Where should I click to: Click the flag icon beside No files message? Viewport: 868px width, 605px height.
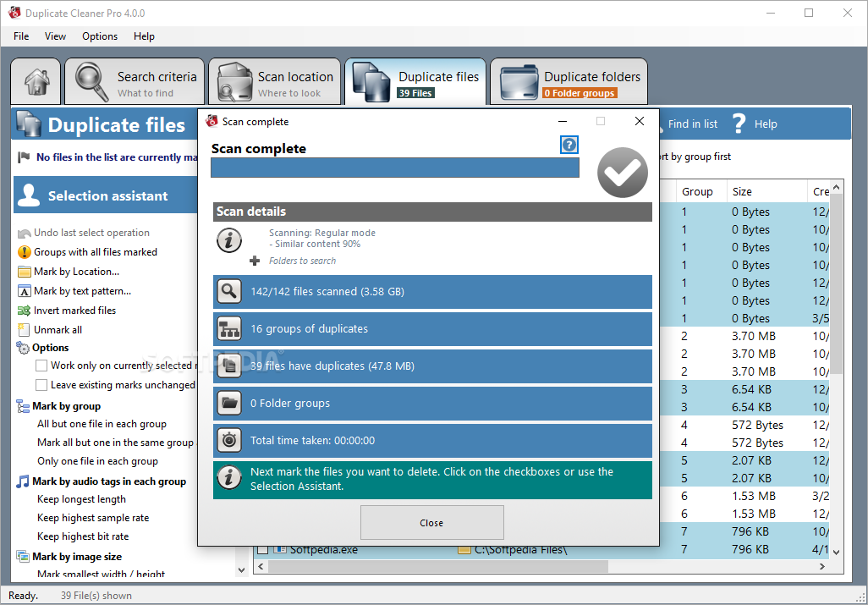[x=24, y=157]
